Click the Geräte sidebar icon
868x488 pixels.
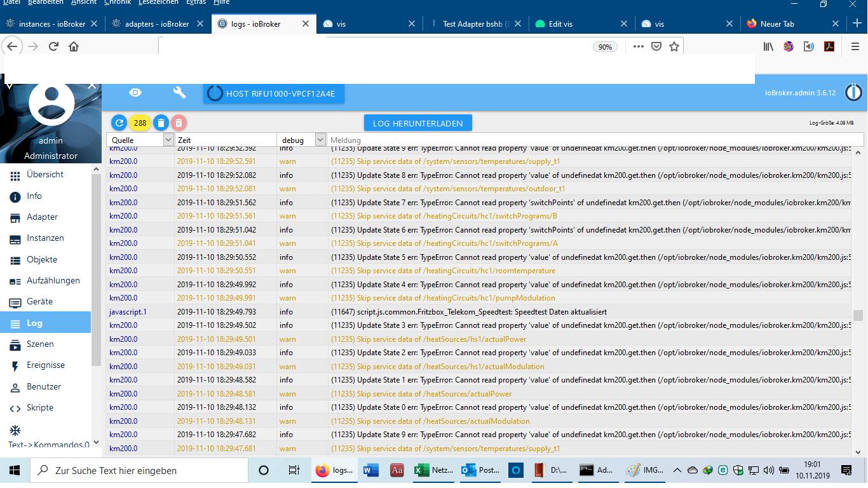[x=15, y=302]
